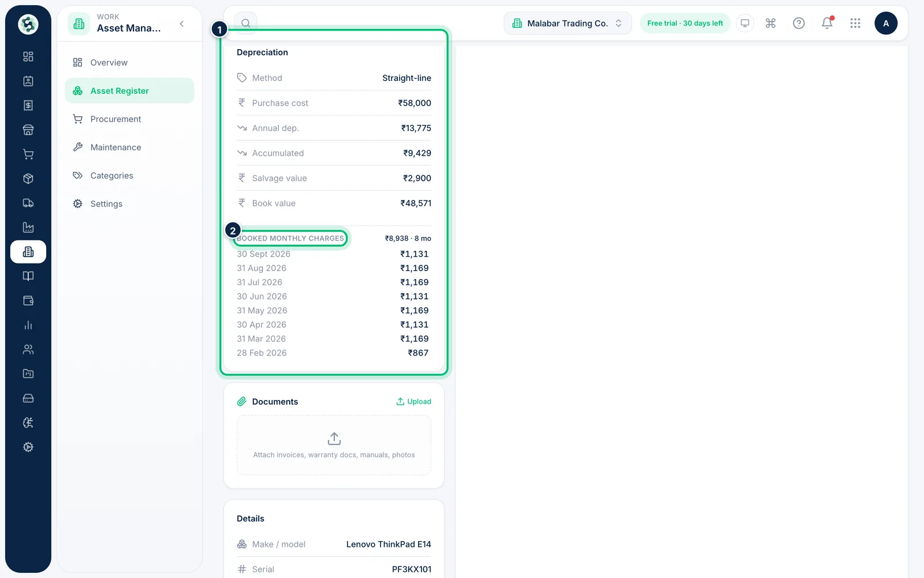Click the Free trial 30 days left badge
This screenshot has height=578, width=924.
tap(685, 23)
